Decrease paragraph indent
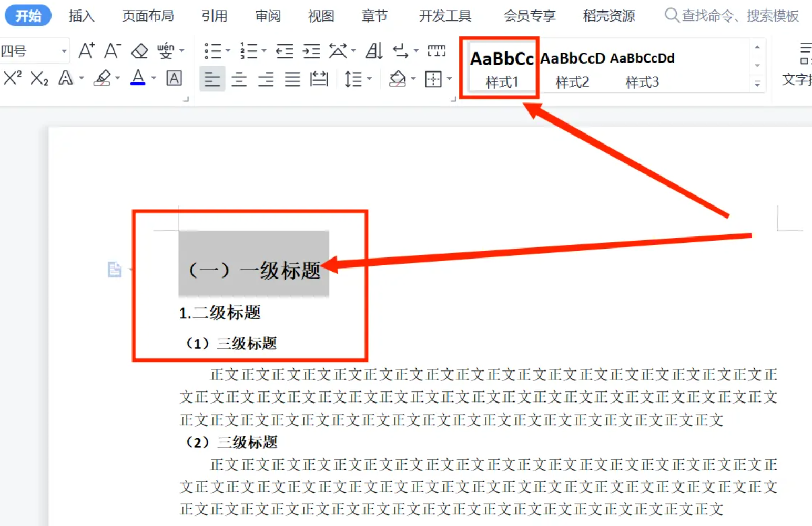812x526 pixels. coord(285,51)
